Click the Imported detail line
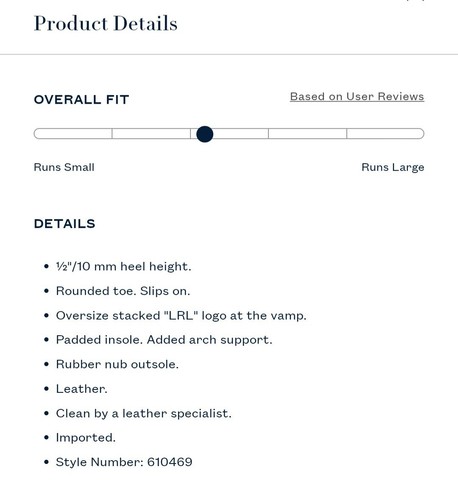Image resolution: width=458 pixels, height=500 pixels. click(x=86, y=438)
